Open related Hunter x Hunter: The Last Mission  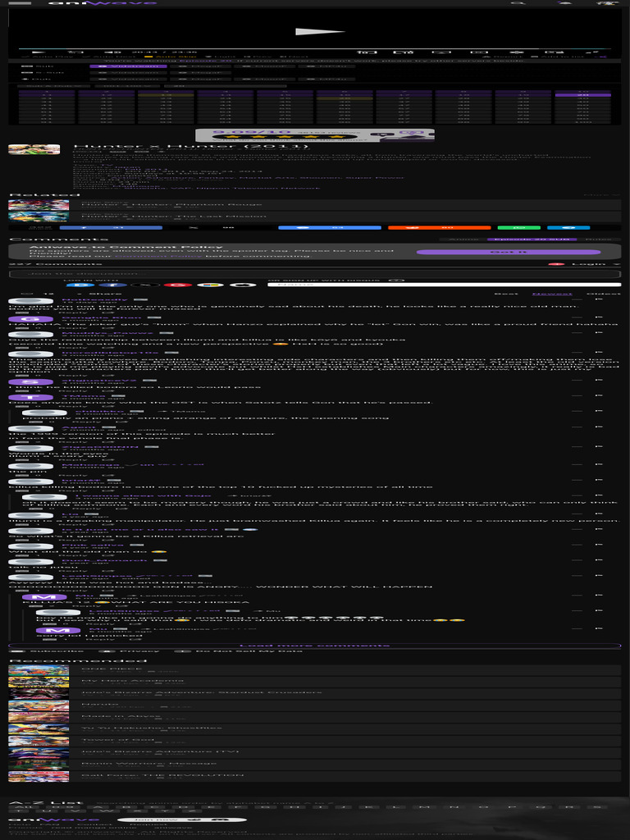pyautogui.click(x=314, y=216)
